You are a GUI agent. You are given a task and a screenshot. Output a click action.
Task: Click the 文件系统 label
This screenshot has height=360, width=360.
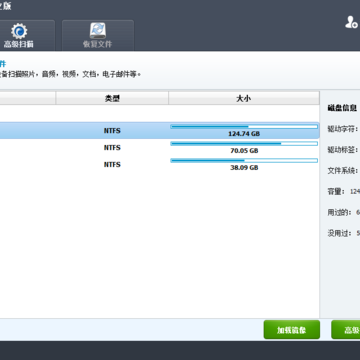pyautogui.click(x=343, y=171)
